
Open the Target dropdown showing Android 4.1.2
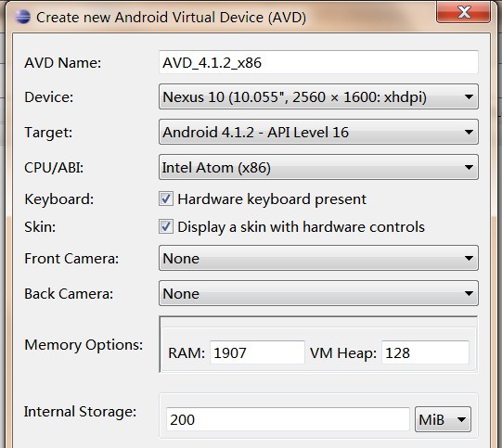click(318, 132)
